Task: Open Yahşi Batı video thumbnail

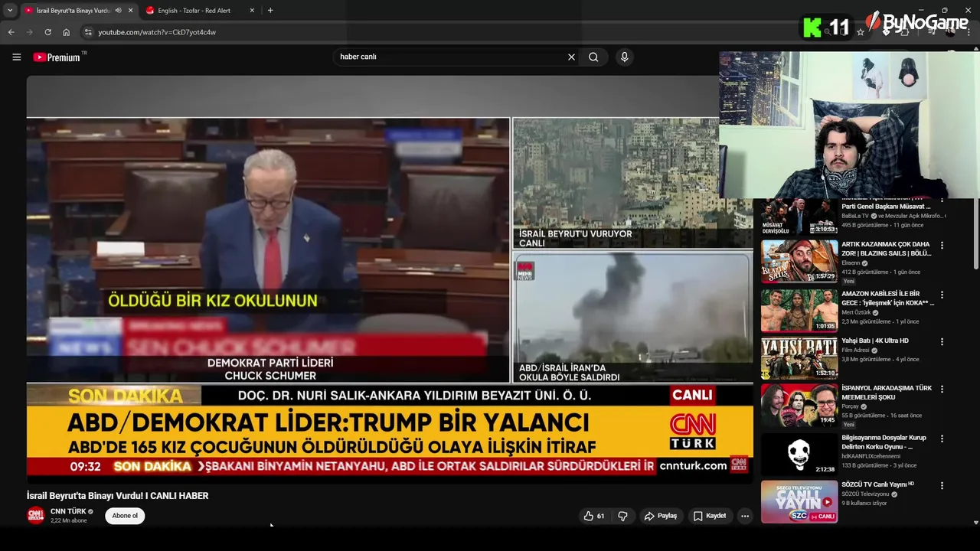Action: tap(799, 358)
